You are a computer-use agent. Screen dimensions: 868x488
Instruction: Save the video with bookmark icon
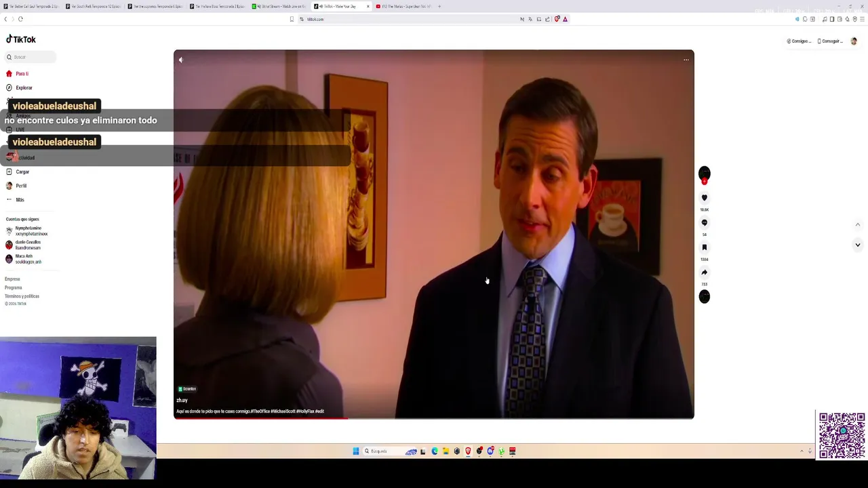(x=705, y=247)
